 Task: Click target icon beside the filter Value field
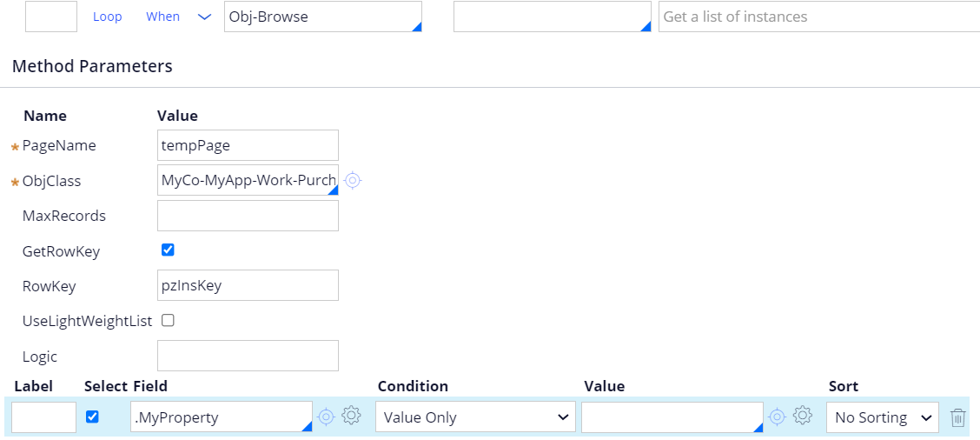[x=777, y=417]
